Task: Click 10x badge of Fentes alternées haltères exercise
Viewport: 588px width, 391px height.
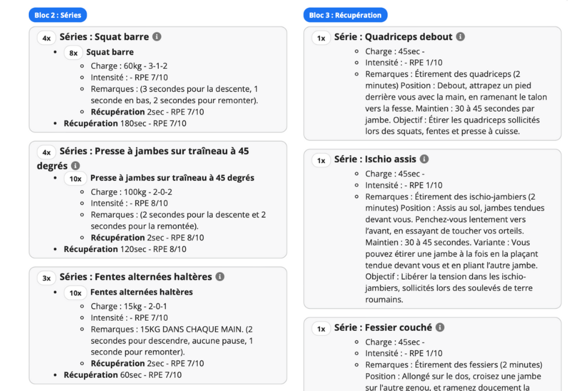Action: (x=75, y=293)
